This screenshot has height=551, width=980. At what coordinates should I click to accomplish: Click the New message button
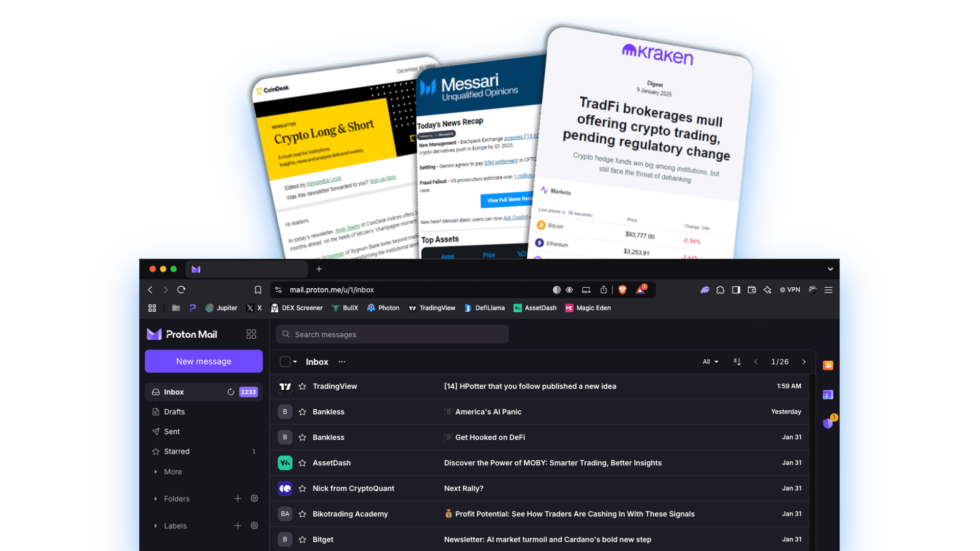[204, 361]
